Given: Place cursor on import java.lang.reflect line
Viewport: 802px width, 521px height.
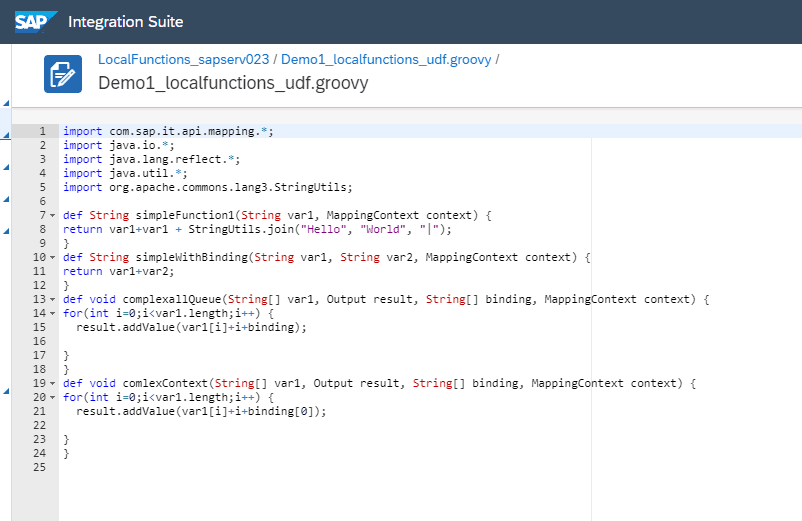Looking at the screenshot, I should pos(151,159).
